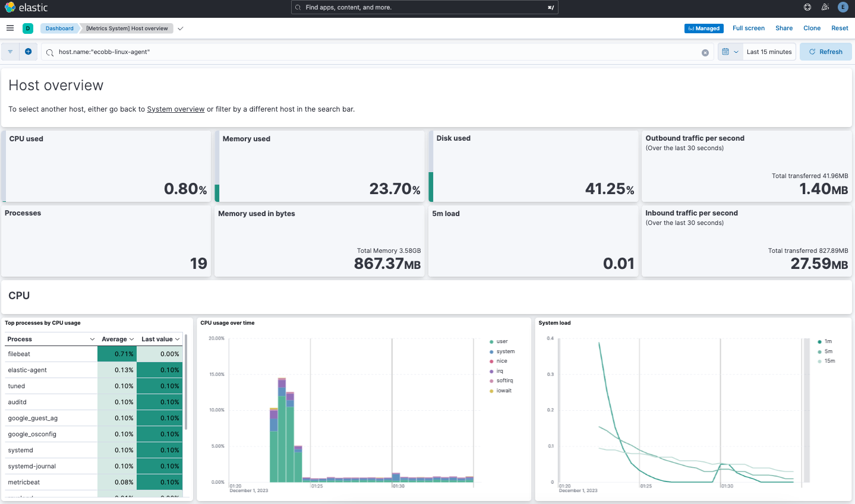The image size is (855, 504).
Task: Open the Elastic help icon
Action: point(807,7)
